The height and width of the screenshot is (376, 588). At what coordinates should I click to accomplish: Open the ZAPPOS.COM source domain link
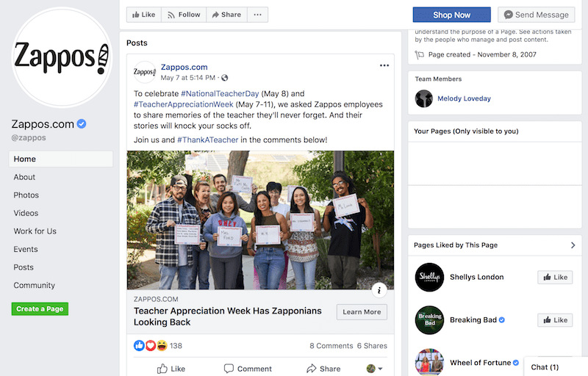click(x=156, y=299)
